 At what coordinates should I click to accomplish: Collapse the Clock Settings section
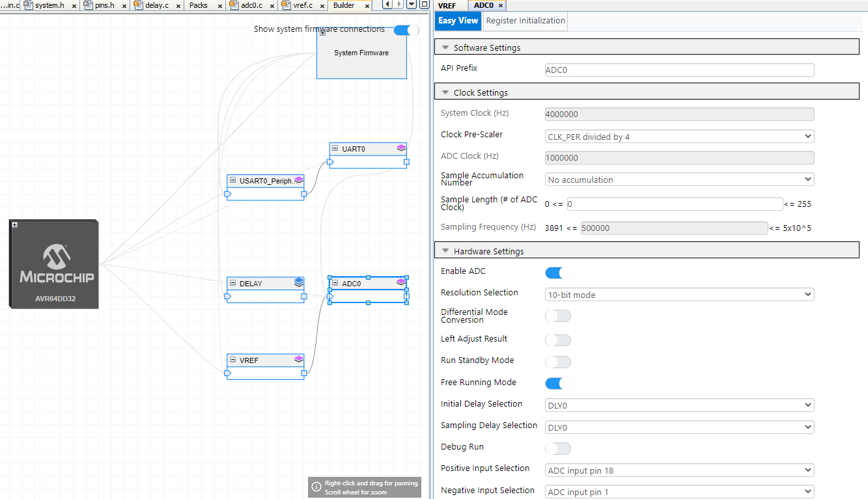(445, 92)
